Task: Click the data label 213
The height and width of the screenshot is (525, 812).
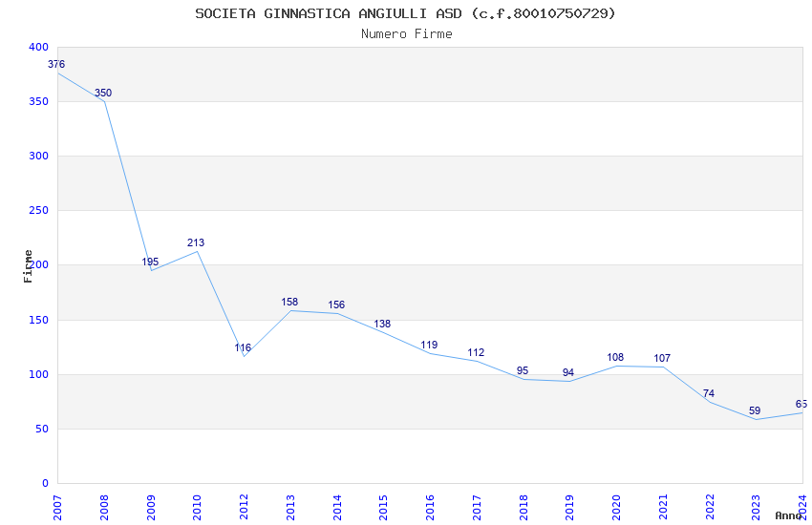Action: pos(196,242)
